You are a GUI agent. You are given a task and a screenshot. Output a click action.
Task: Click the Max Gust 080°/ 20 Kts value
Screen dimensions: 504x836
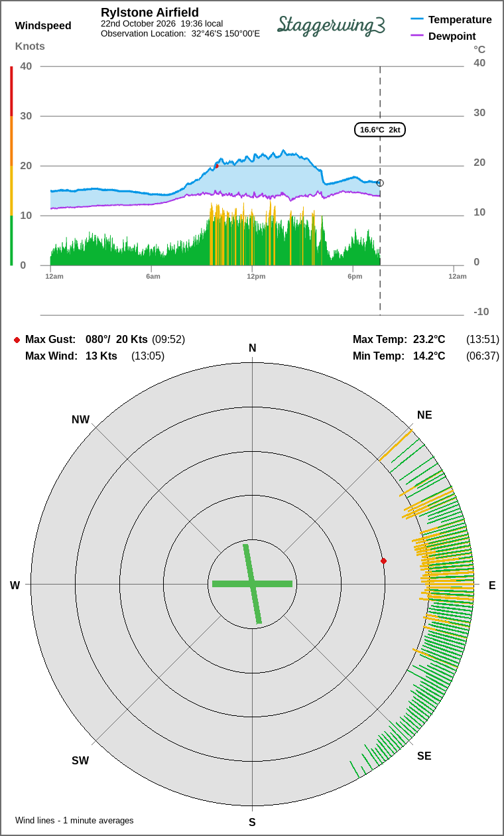(x=117, y=340)
